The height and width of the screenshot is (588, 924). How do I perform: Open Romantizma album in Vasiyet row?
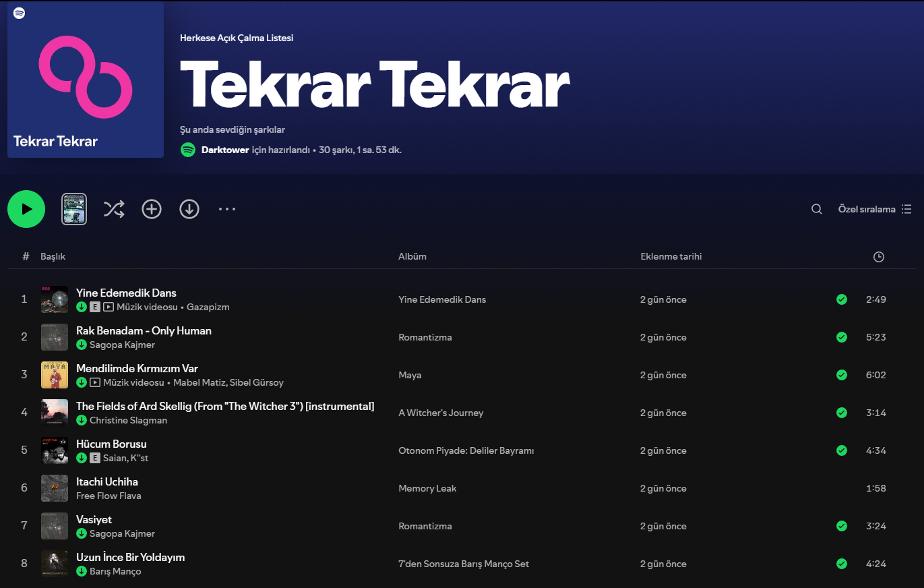425,526
